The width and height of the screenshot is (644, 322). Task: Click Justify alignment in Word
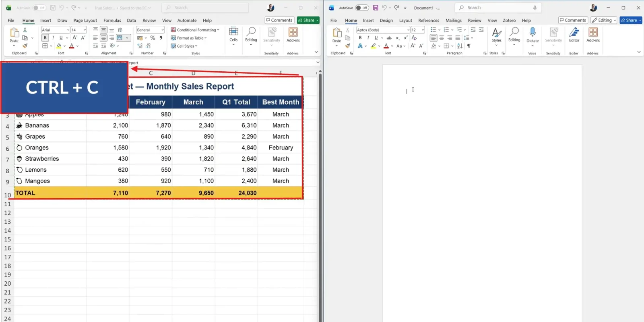[458, 38]
